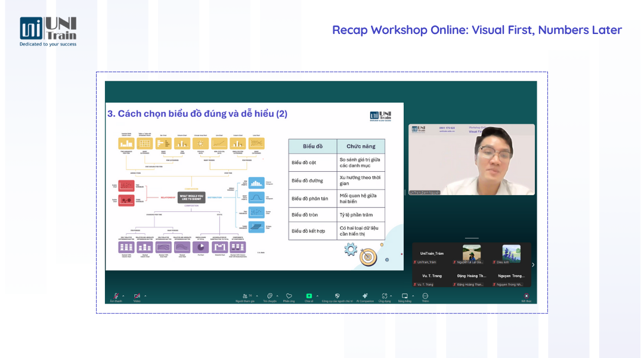644x358 pixels.
Task: Select Nguyễn Lê Lại participant photo tile
Action: pyautogui.click(x=472, y=254)
